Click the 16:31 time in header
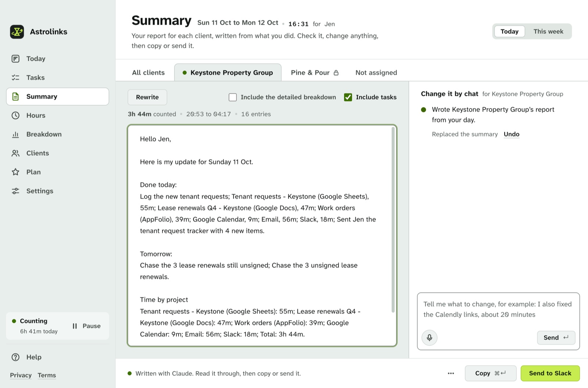The height and width of the screenshot is (388, 588). point(298,24)
